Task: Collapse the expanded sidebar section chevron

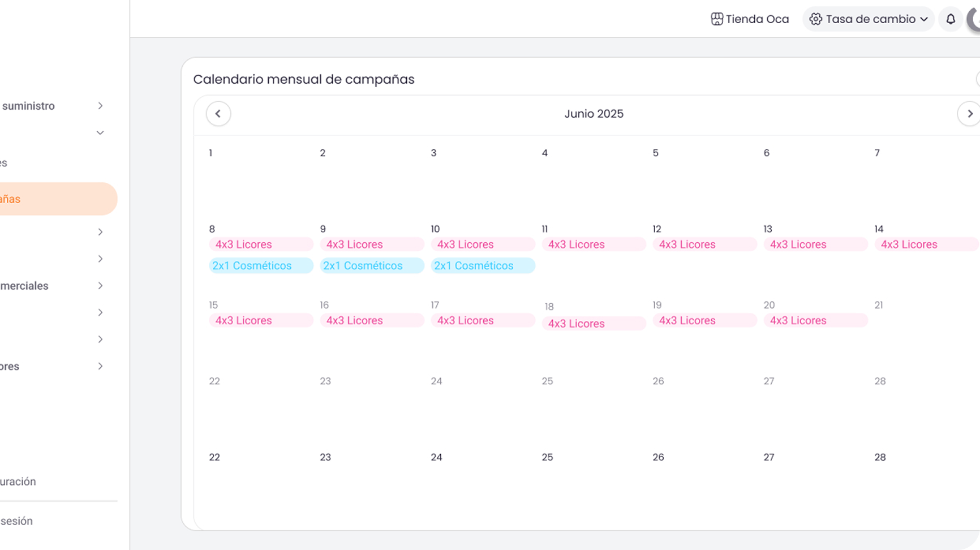Action: [x=100, y=133]
